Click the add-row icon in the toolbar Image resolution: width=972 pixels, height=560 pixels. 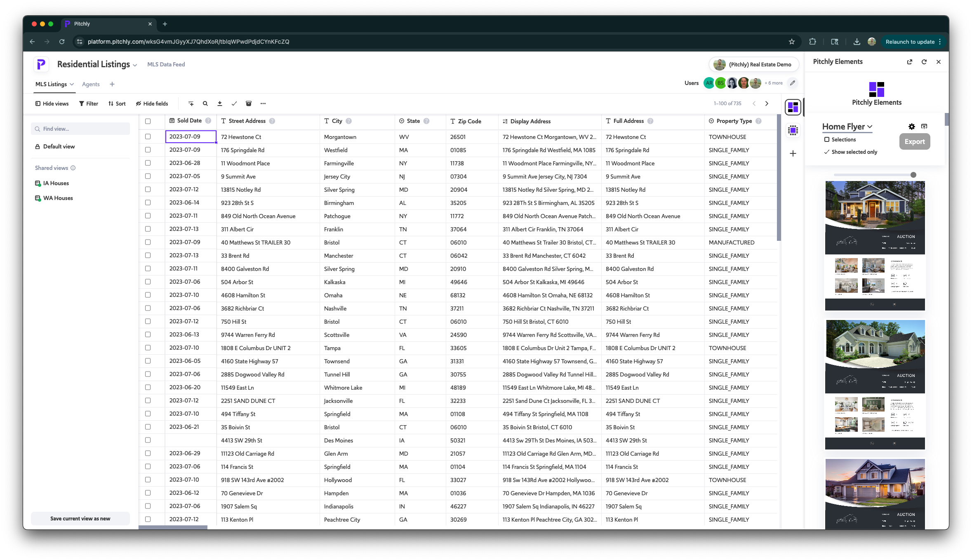[x=191, y=104]
